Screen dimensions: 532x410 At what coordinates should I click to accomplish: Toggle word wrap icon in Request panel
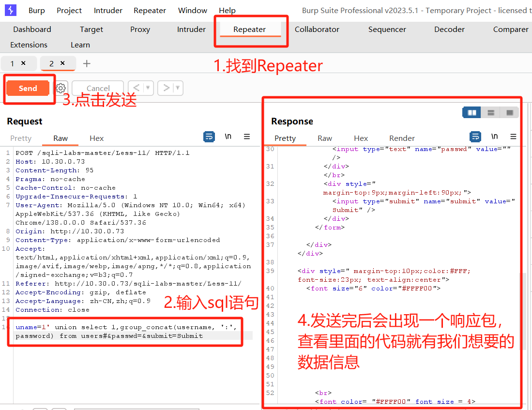(209, 137)
